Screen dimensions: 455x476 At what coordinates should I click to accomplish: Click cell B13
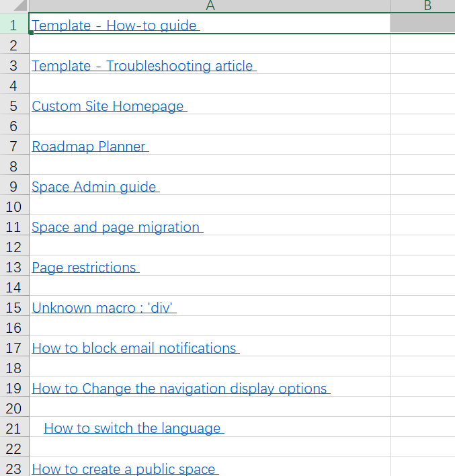click(423, 266)
